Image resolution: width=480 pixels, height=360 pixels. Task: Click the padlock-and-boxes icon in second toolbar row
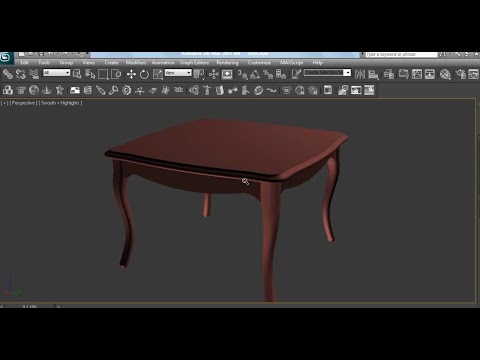pyautogui.click(x=8, y=90)
